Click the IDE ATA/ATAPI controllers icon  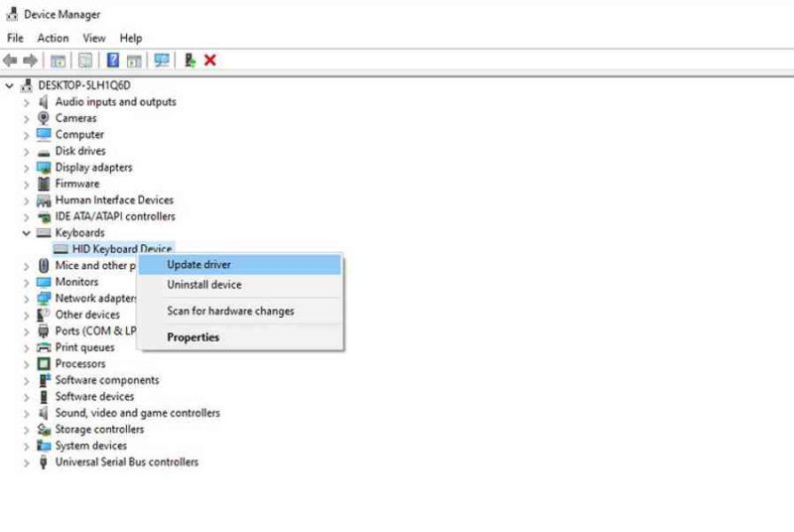pos(44,217)
